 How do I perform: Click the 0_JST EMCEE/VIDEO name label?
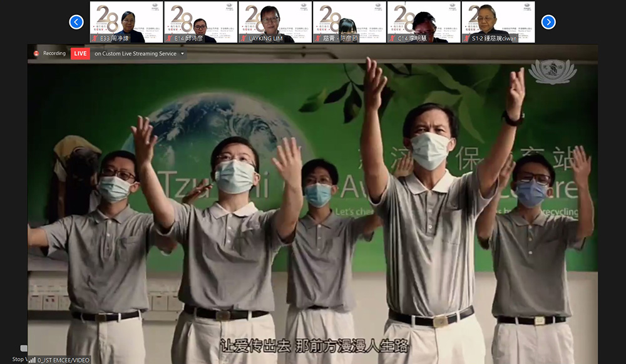coord(63,360)
